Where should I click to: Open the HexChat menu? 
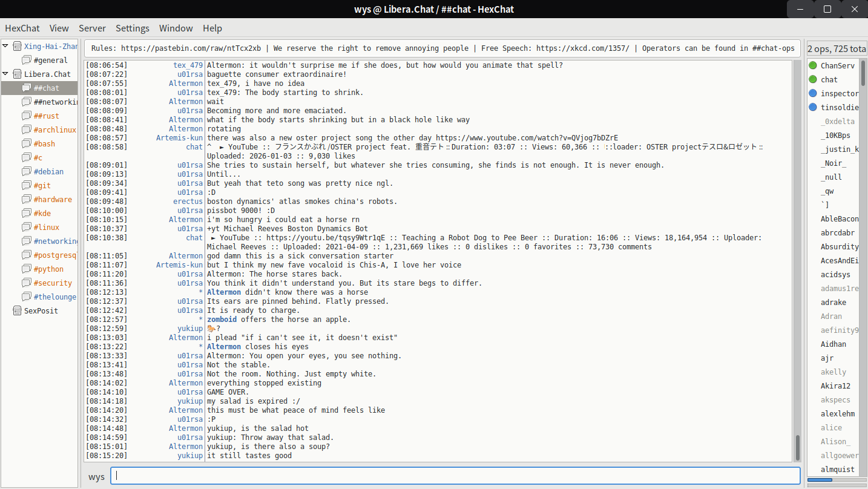22,28
